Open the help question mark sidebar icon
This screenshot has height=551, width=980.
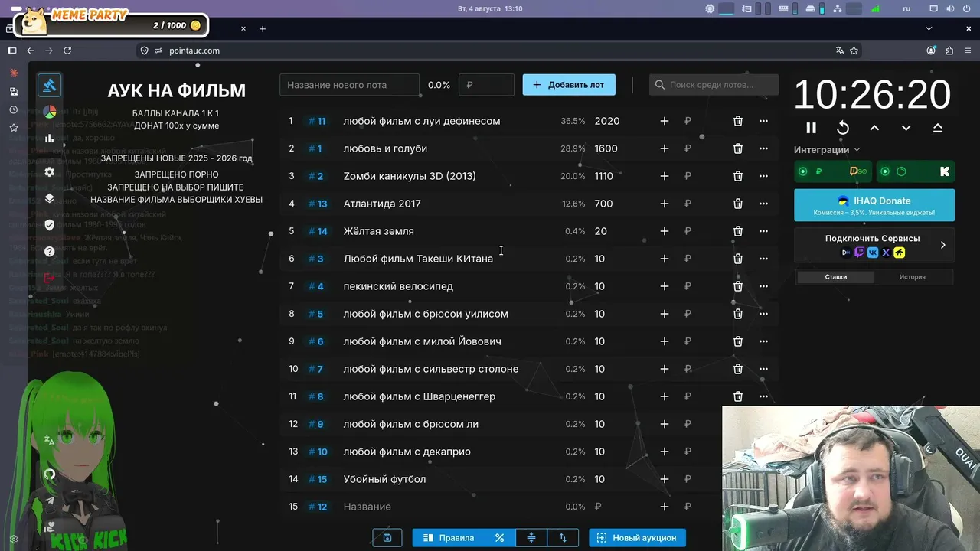50,251
